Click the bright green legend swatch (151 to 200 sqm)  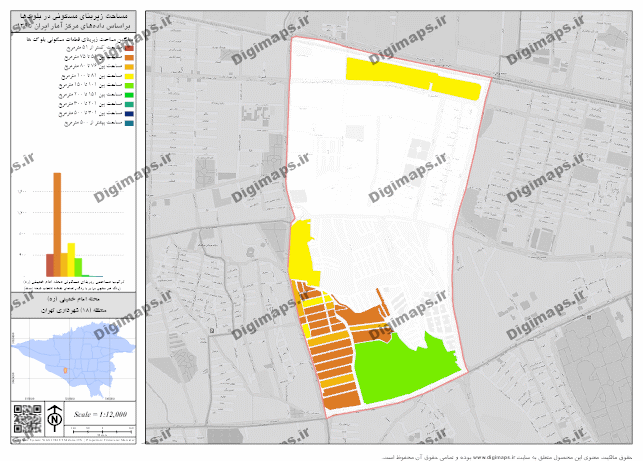click(x=129, y=95)
